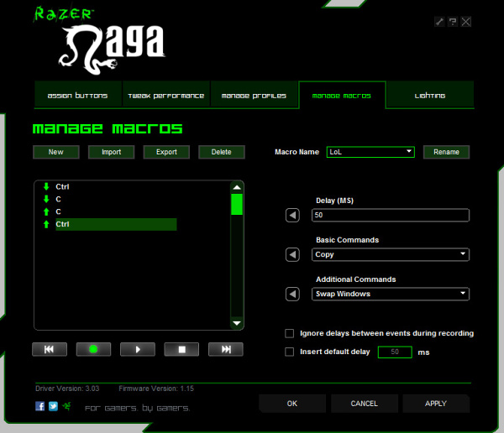Click the Delay (MS) input field
The width and height of the screenshot is (504, 433).
pos(391,215)
